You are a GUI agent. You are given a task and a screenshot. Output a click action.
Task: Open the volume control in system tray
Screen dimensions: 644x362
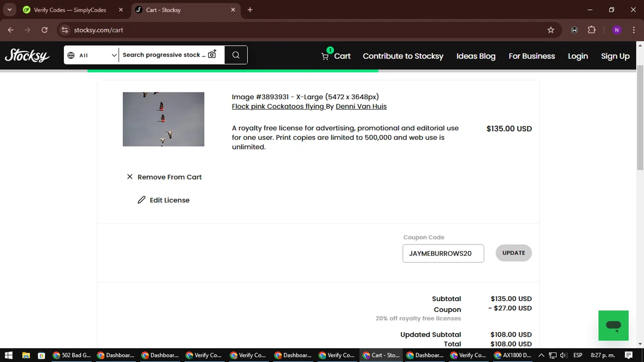click(564, 355)
